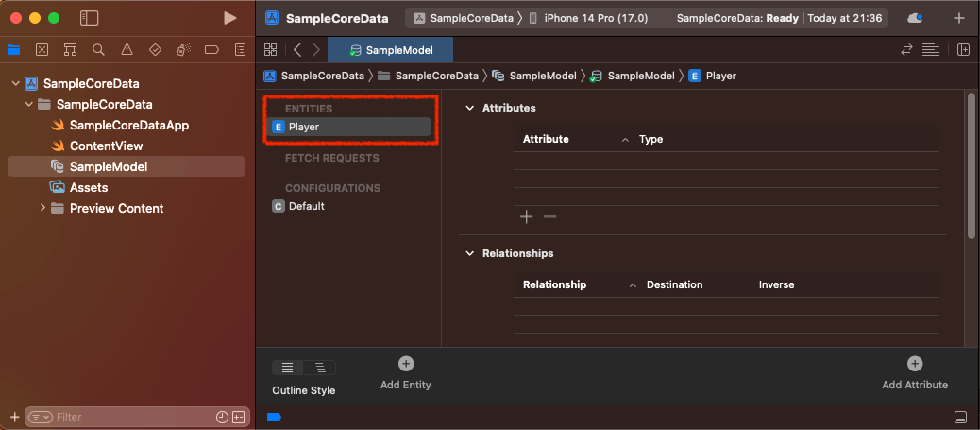Click the toolbar plus Library button

[x=958, y=18]
